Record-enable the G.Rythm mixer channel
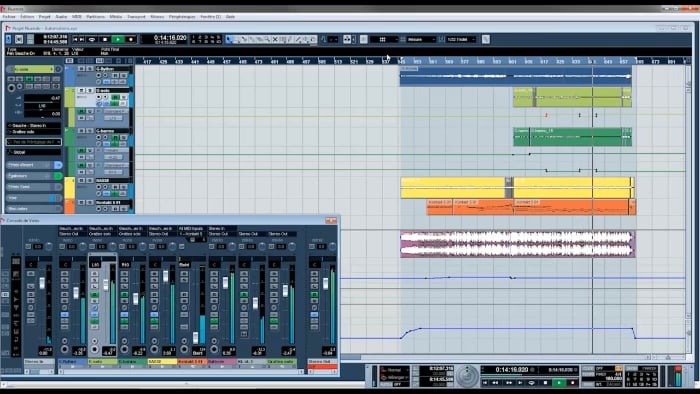This screenshot has height=394, width=700. pyautogui.click(x=64, y=349)
